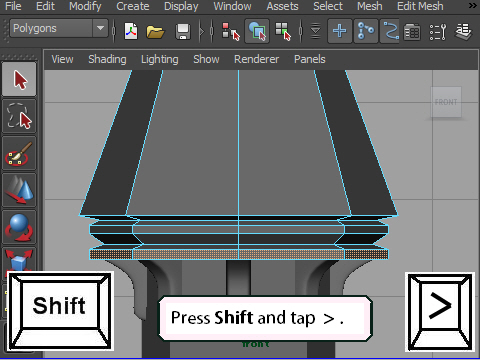
Task: Expand collapsed toolbar section arrow after save icon
Action: tap(201, 32)
